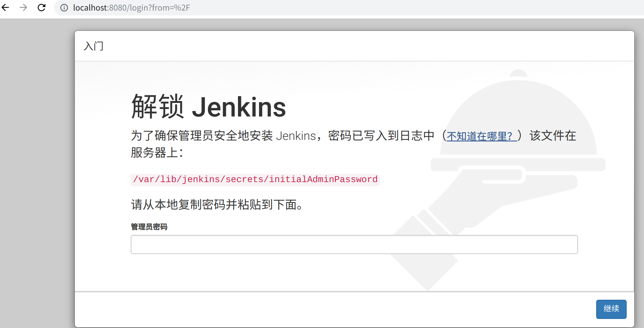Screen dimensions: 644x328
Task: View site information icon in address bar
Action: point(64,8)
